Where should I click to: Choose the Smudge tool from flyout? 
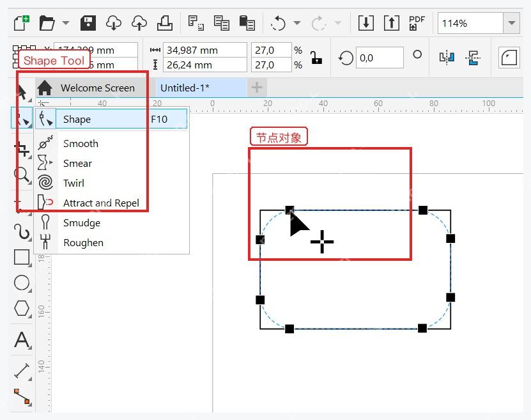click(x=111, y=222)
